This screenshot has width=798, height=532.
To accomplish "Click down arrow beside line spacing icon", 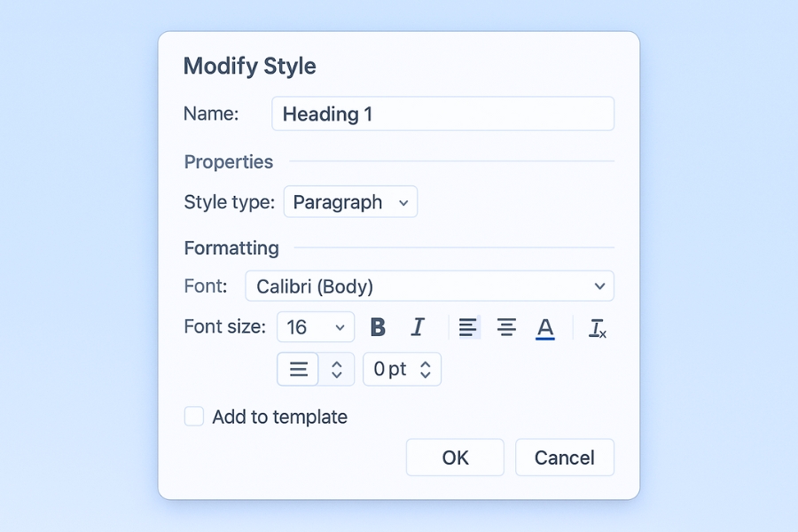I will coord(337,375).
